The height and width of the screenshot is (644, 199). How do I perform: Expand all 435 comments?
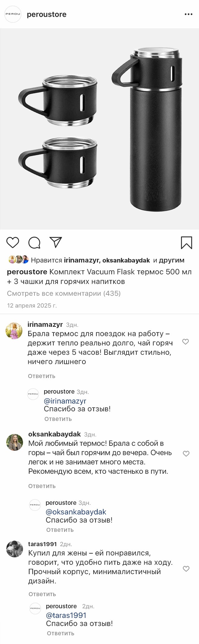point(64,293)
